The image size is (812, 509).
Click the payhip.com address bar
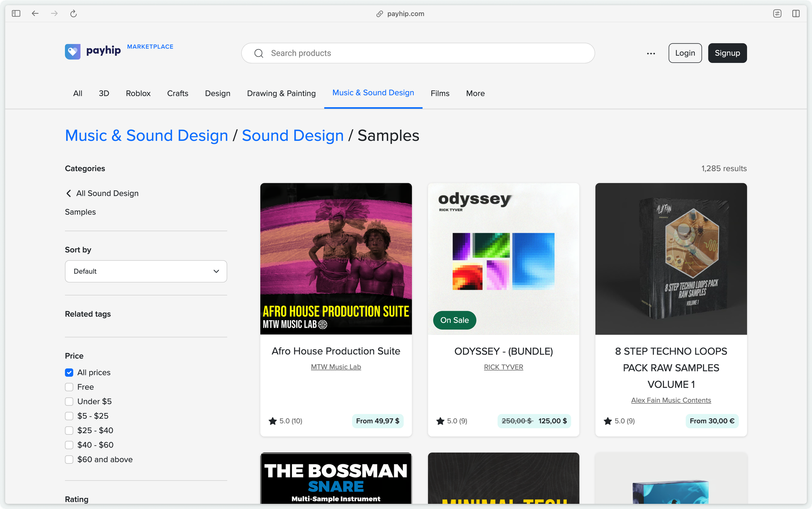pyautogui.click(x=406, y=14)
